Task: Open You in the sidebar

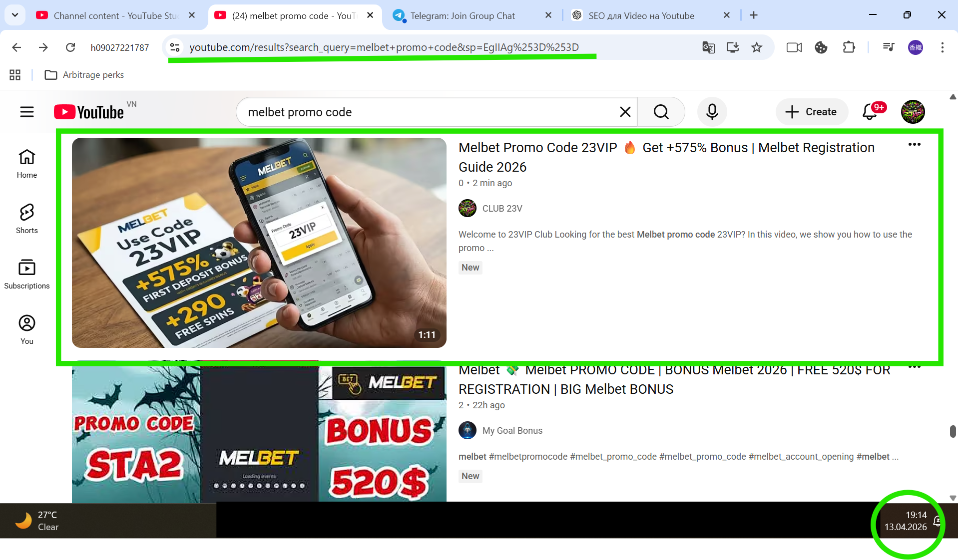Action: 27,329
